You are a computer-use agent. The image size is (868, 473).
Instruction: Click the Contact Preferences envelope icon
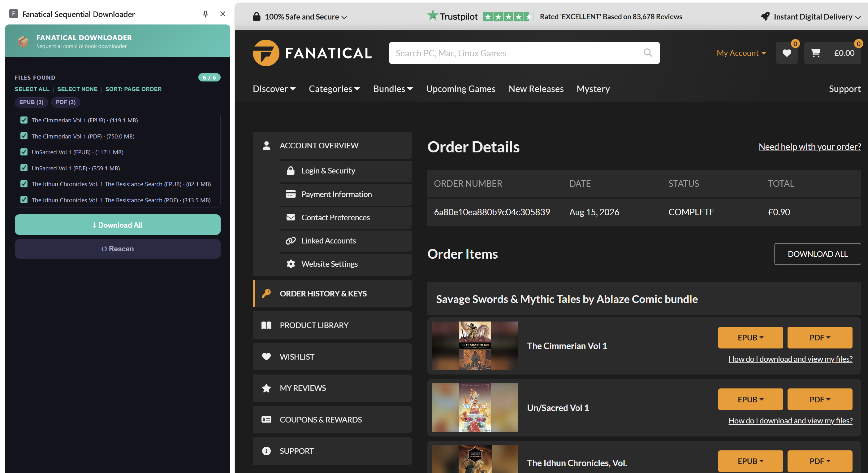click(x=291, y=217)
